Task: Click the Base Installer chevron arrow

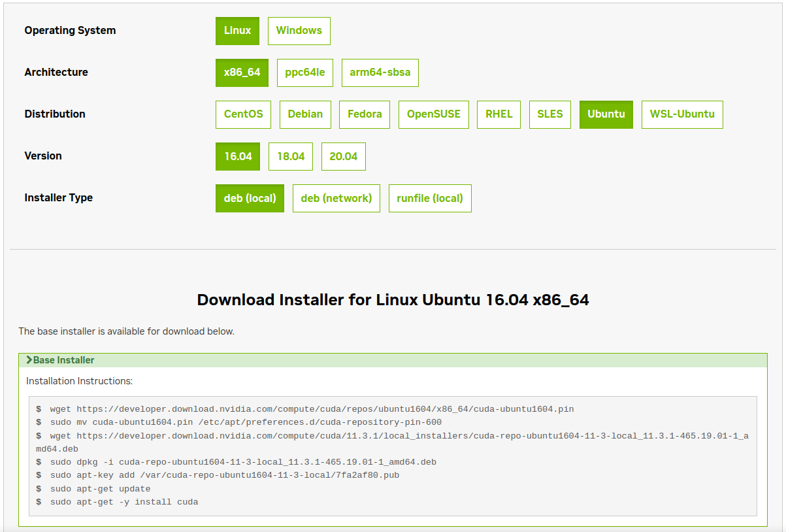Action: point(29,360)
